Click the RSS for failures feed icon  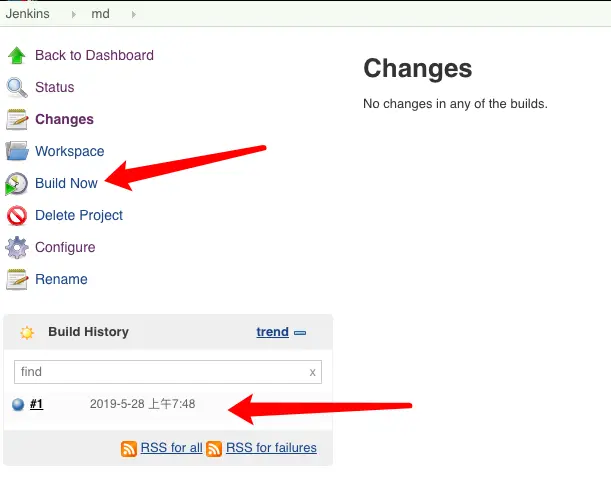214,449
